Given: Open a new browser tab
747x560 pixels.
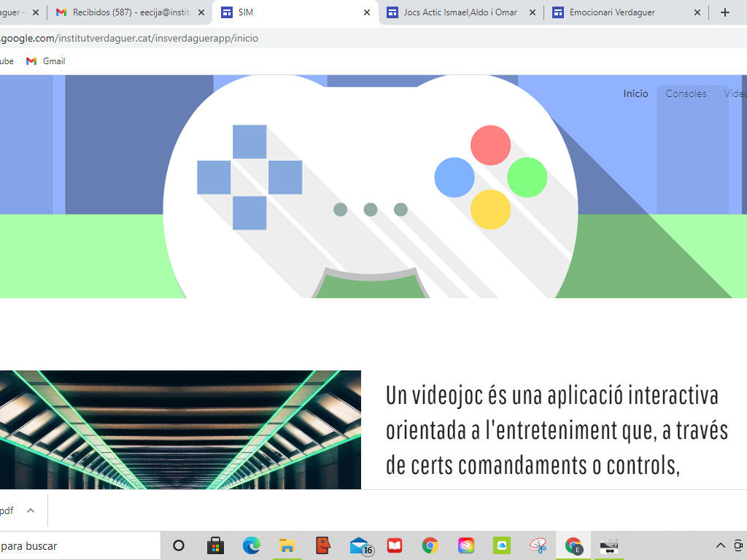Looking at the screenshot, I should (x=724, y=12).
